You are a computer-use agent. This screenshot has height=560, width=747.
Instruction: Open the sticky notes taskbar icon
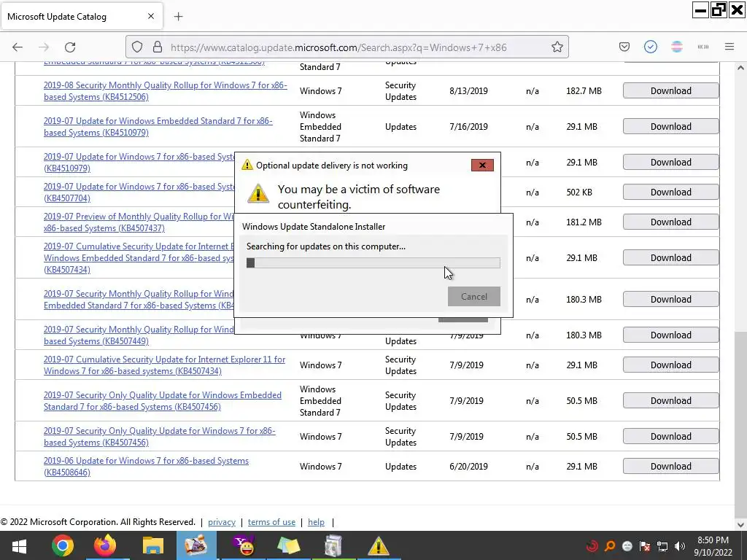coord(288,545)
